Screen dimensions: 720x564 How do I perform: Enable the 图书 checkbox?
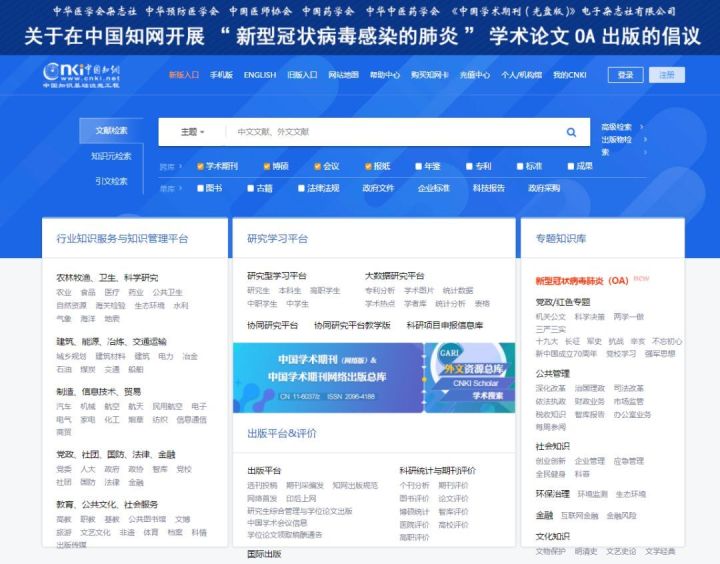coord(200,188)
